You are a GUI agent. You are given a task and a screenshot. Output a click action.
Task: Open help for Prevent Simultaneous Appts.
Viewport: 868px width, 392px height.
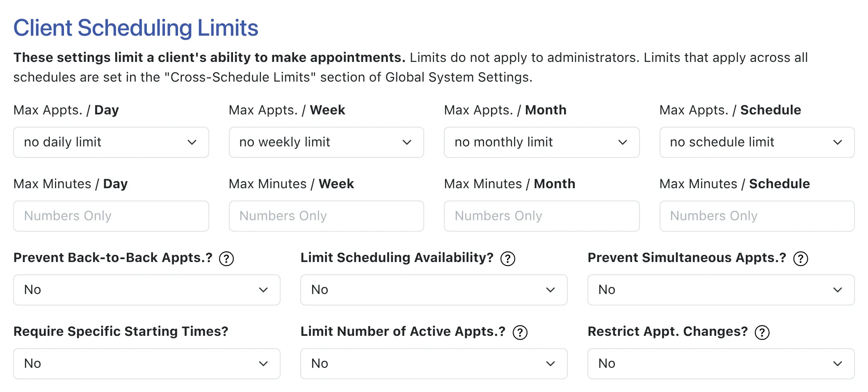(801, 258)
